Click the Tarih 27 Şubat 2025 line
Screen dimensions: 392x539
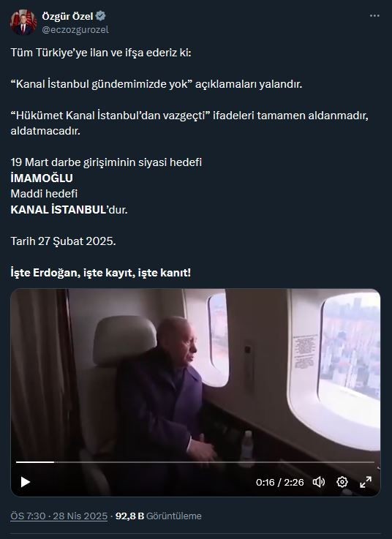[x=64, y=241]
